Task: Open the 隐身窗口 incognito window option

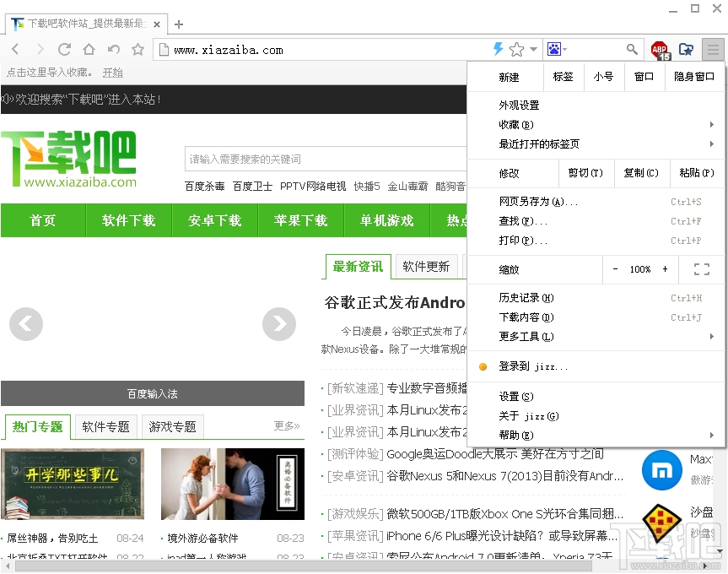Action: click(x=695, y=77)
